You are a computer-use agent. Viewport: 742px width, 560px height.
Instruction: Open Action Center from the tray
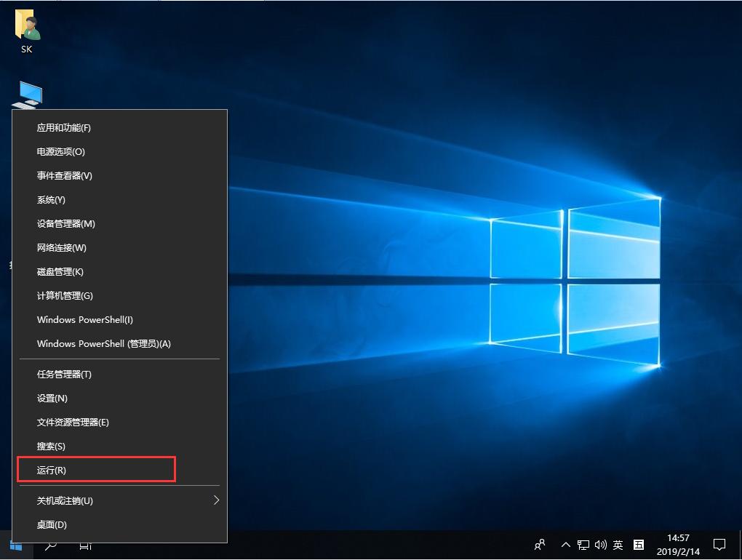click(719, 545)
